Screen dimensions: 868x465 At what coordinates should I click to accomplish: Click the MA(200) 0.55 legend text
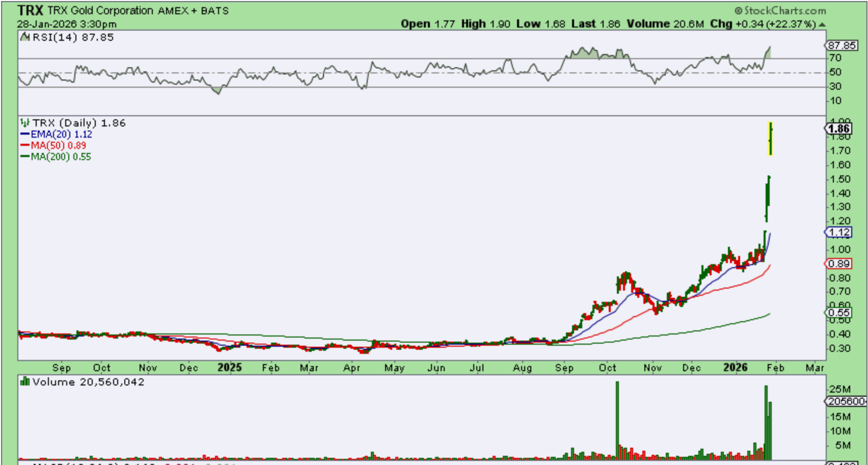point(61,157)
